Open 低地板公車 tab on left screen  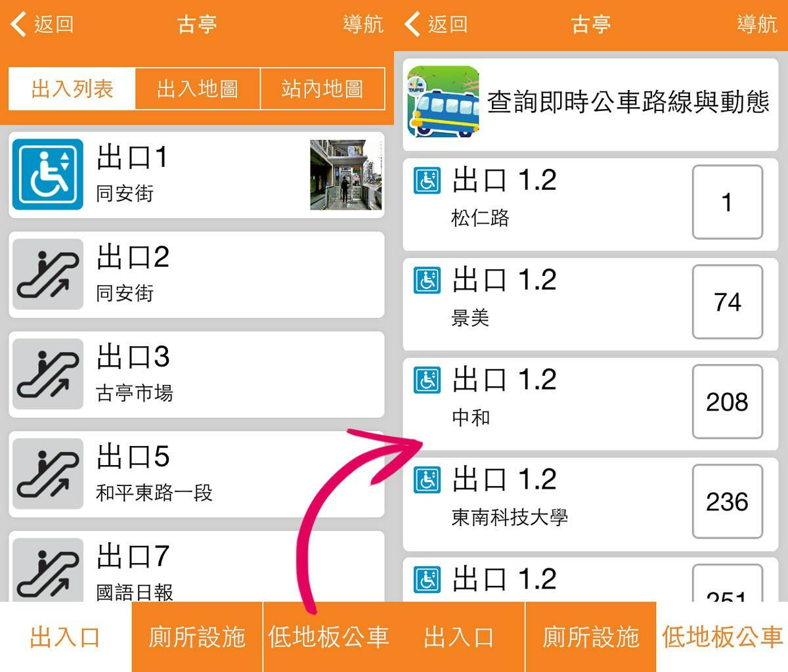pos(328,637)
